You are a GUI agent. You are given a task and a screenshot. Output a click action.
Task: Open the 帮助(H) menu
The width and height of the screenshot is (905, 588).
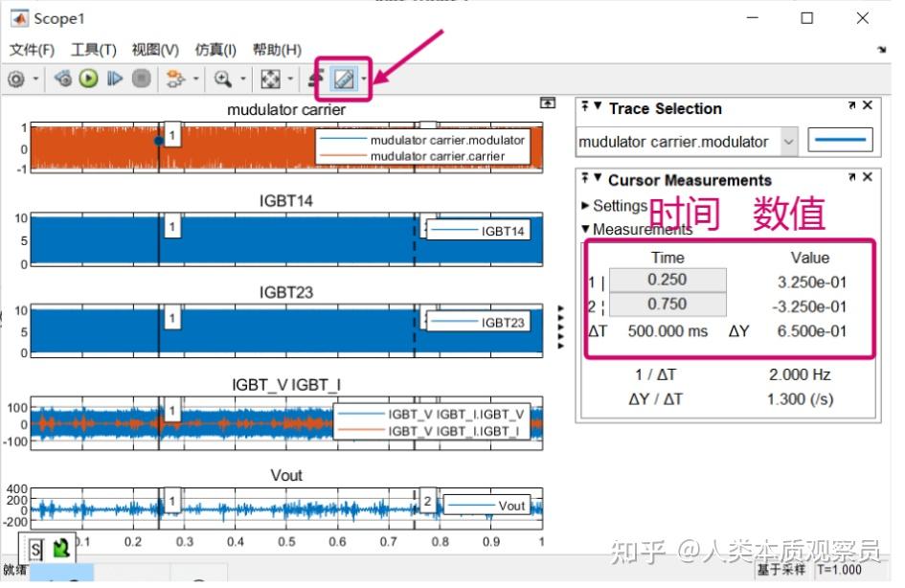point(277,50)
